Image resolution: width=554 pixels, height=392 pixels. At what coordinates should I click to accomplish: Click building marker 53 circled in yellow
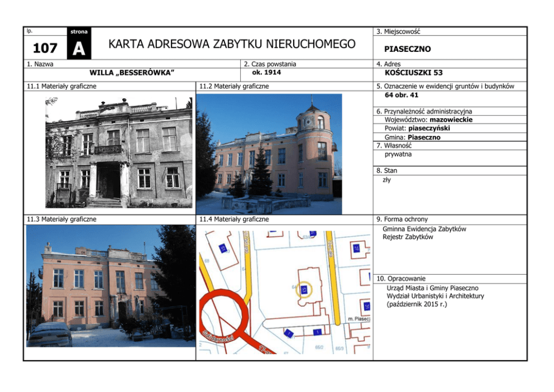click(x=304, y=290)
